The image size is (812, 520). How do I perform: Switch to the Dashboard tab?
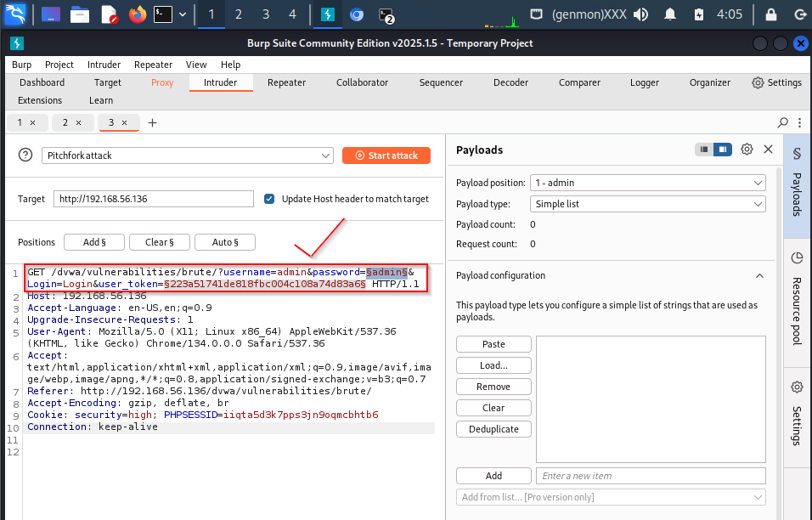42,83
